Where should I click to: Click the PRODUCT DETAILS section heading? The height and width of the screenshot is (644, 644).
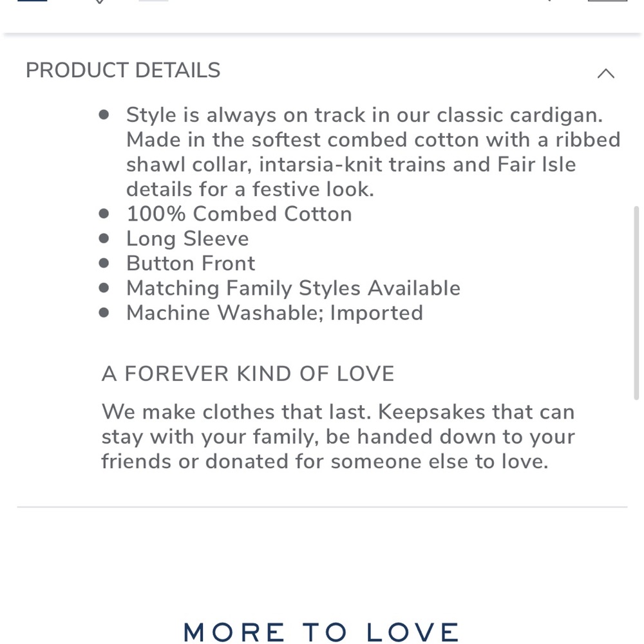[x=123, y=70]
